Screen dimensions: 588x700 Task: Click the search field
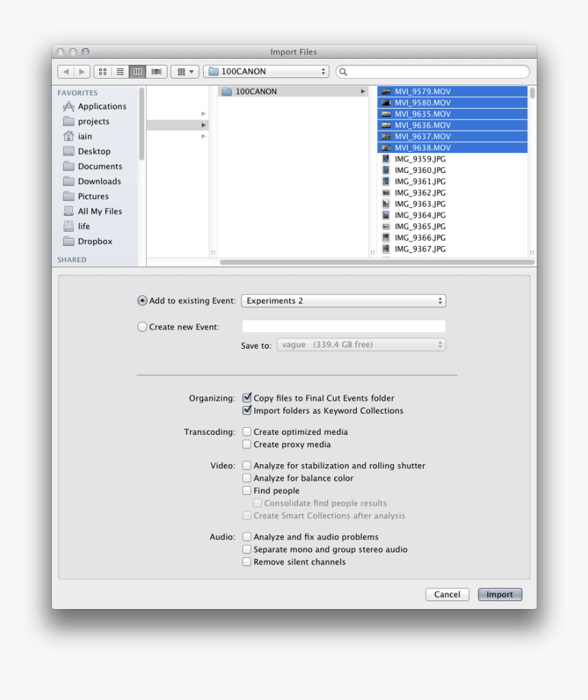432,71
